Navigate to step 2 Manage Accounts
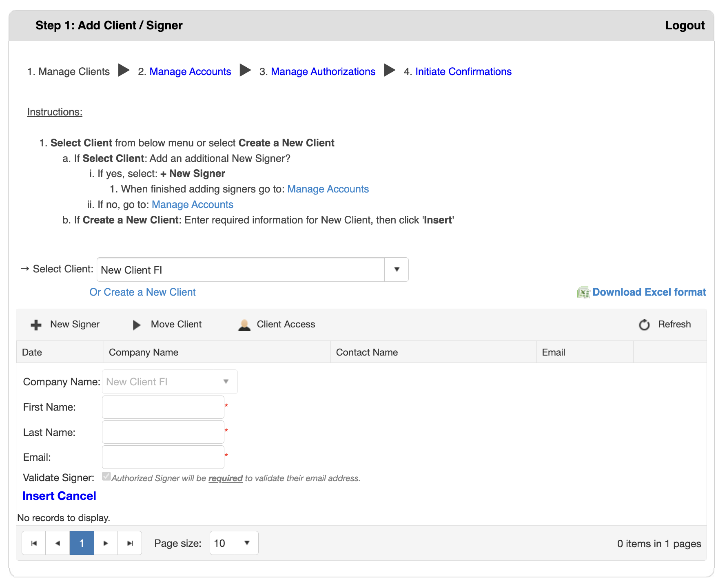Viewport: 727px width, 588px height. (190, 71)
